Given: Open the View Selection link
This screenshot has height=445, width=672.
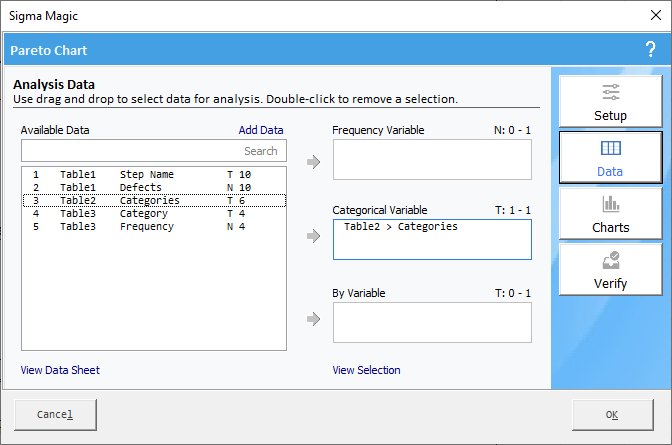Looking at the screenshot, I should coord(366,370).
